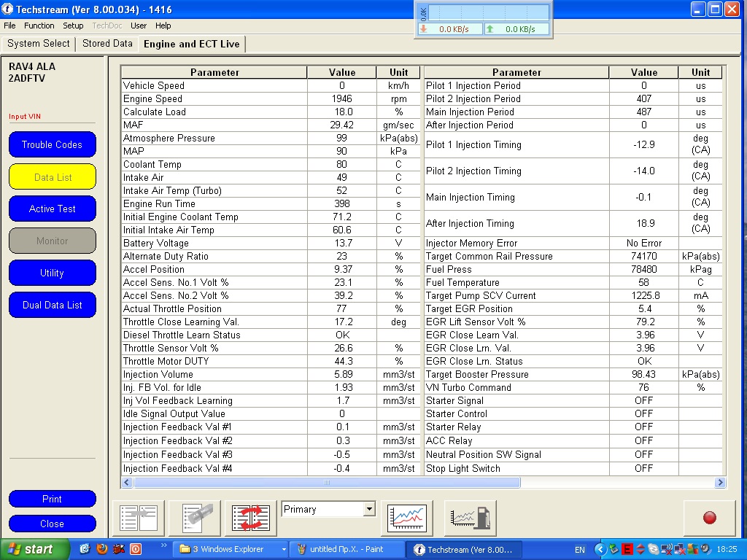The width and height of the screenshot is (747, 560).
Task: Click the horizontal scrollbar right arrow
Action: tap(720, 483)
